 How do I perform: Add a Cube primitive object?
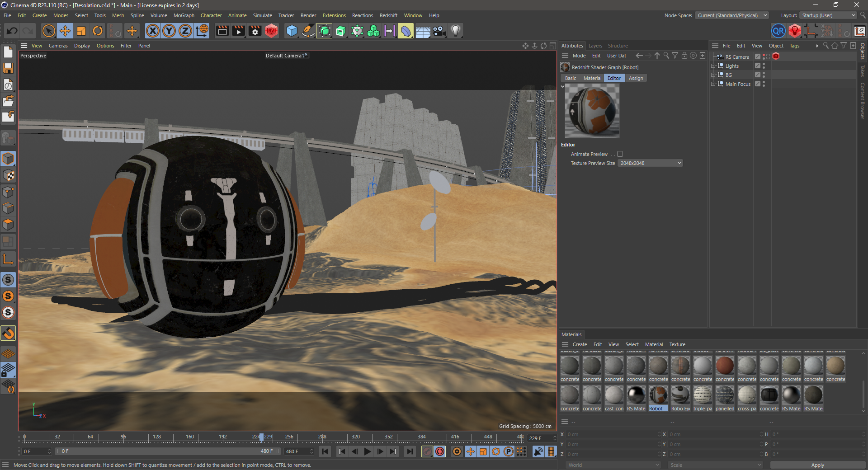292,31
